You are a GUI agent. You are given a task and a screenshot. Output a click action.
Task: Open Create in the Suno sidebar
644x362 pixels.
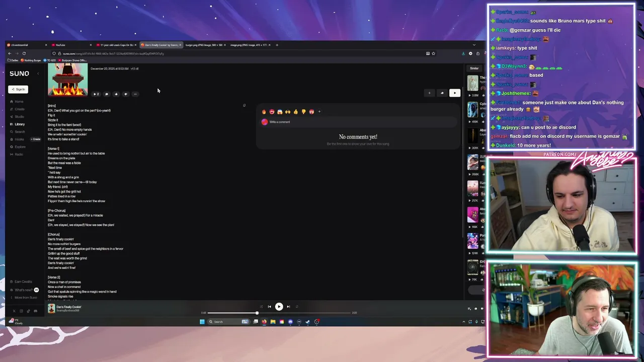coord(18,109)
